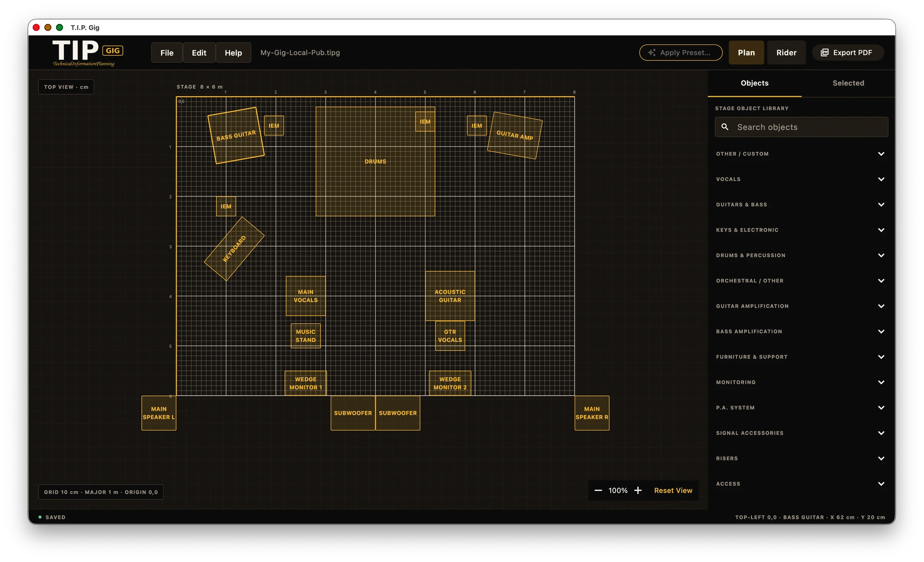Screen dimensions: 924x562
Task: Select the Bass Guitar stage object
Action: click(x=236, y=135)
